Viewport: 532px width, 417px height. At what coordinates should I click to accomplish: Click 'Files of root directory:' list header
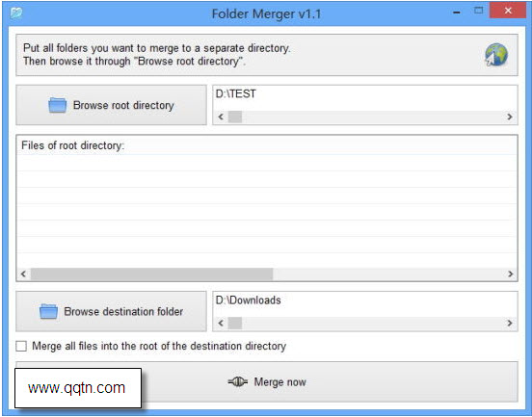[x=73, y=145]
